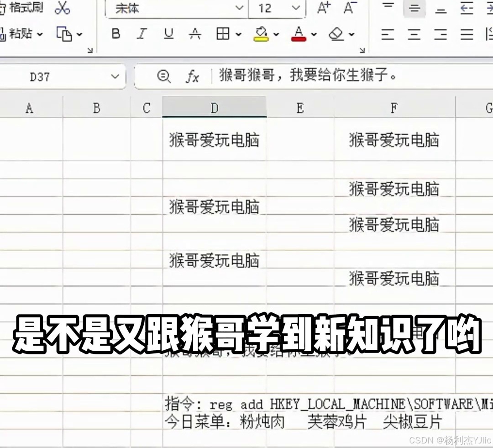
Task: Click the Clear (eraser) icon
Action: pyautogui.click(x=336, y=34)
